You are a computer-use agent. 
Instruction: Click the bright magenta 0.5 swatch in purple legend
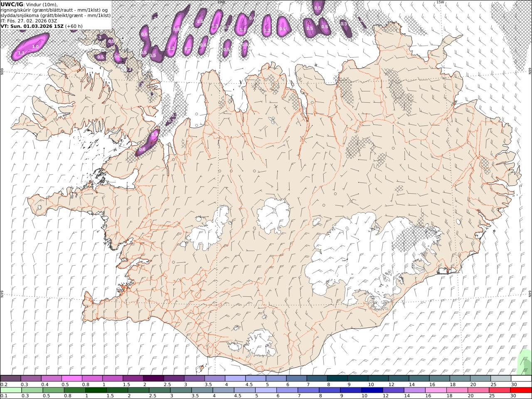[x=71, y=379]
